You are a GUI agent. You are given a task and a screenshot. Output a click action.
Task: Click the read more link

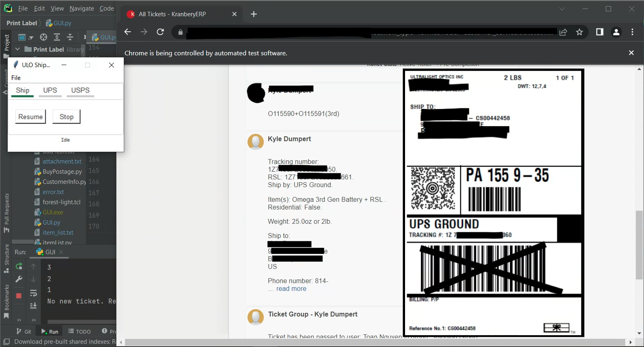[291, 289]
